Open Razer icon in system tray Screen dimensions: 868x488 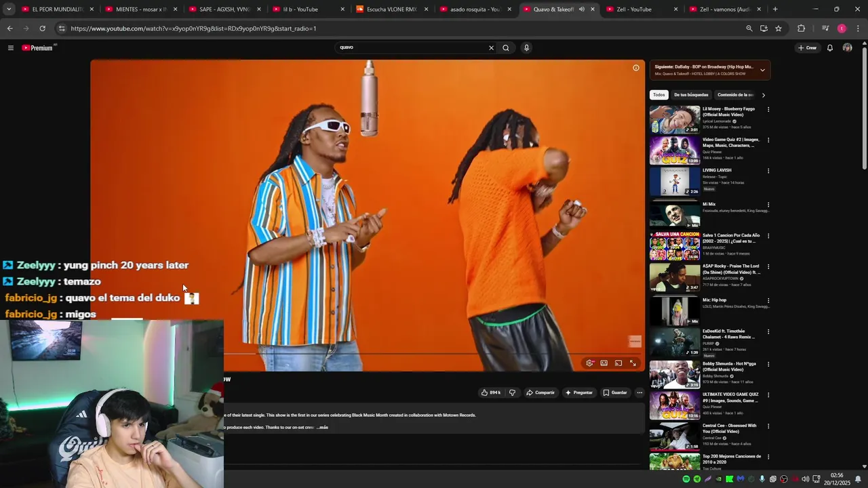click(x=697, y=479)
